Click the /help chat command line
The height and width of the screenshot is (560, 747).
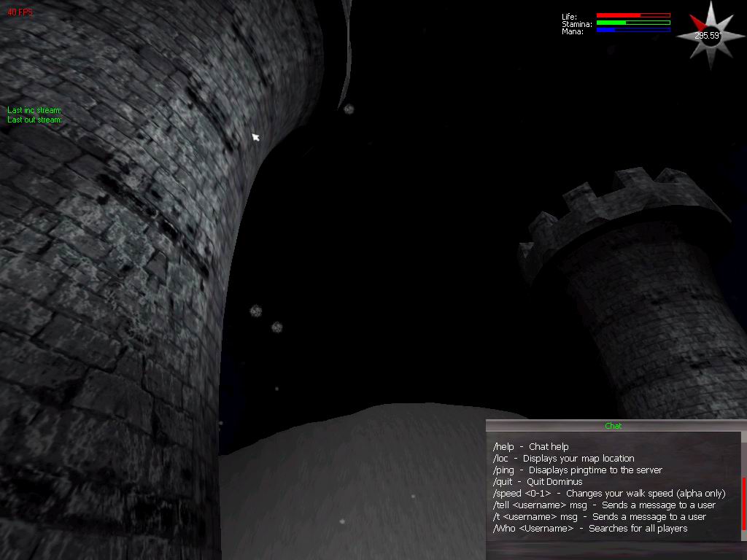click(x=530, y=447)
